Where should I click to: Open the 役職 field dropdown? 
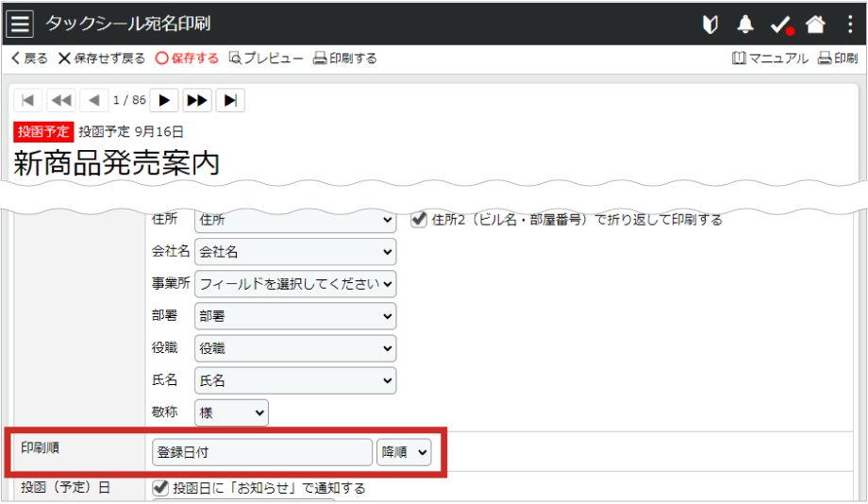point(295,348)
